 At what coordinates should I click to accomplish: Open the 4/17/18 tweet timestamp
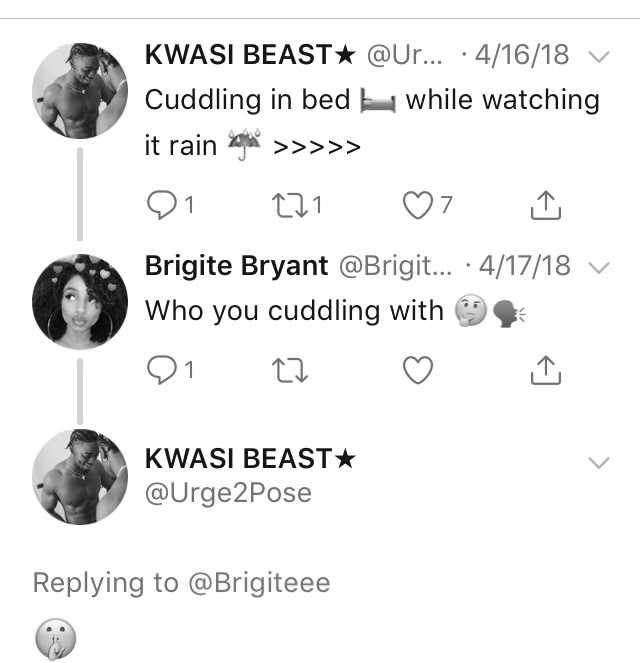pos(525,266)
